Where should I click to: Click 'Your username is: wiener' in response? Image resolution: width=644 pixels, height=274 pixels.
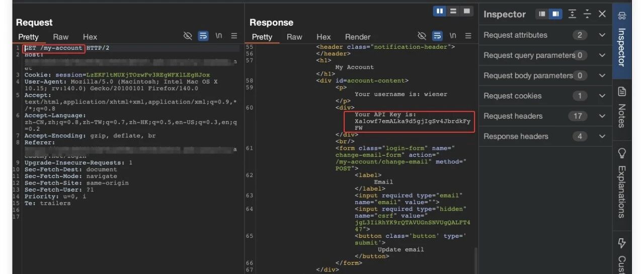(x=401, y=94)
